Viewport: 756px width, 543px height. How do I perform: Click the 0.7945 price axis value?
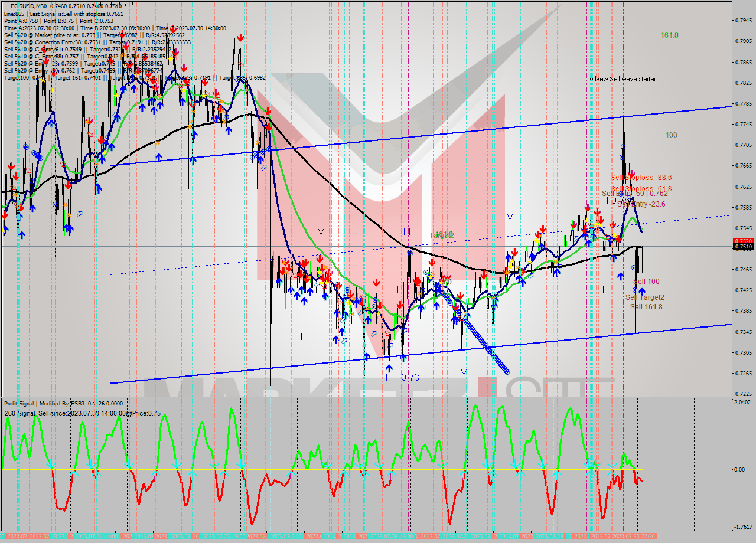point(743,21)
